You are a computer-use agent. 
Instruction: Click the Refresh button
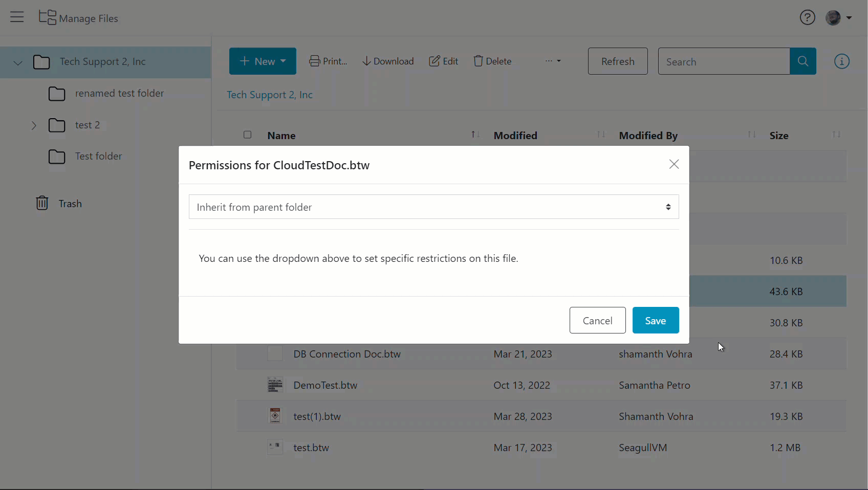pos(618,61)
